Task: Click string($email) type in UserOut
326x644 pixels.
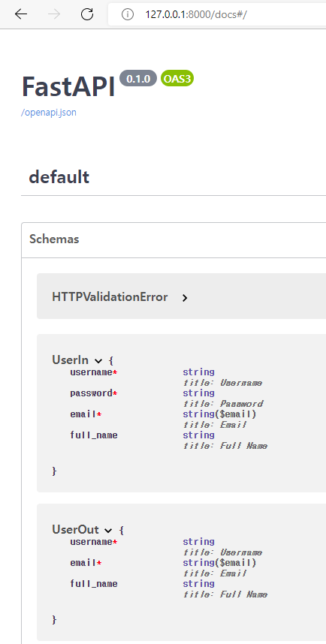Action: tap(219, 562)
